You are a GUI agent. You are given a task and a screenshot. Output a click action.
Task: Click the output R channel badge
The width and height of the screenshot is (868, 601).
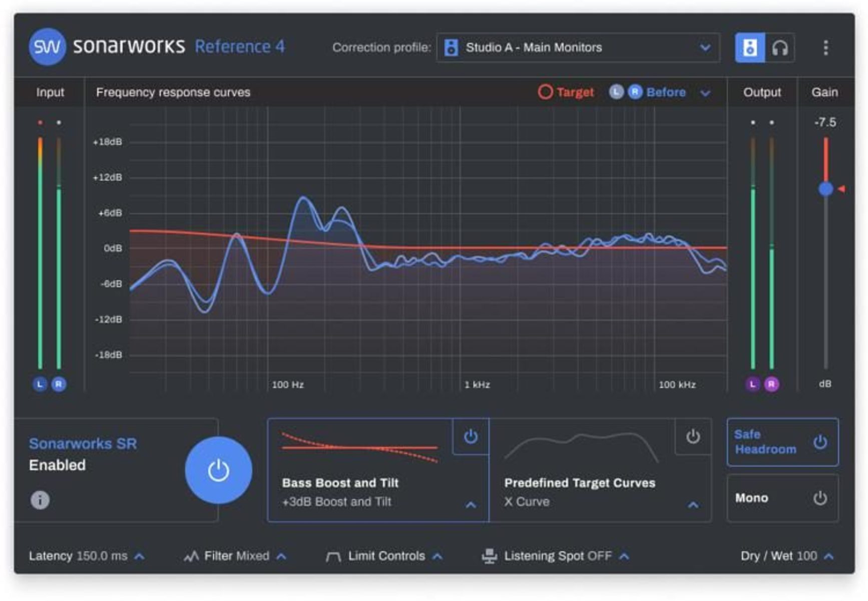point(771,384)
